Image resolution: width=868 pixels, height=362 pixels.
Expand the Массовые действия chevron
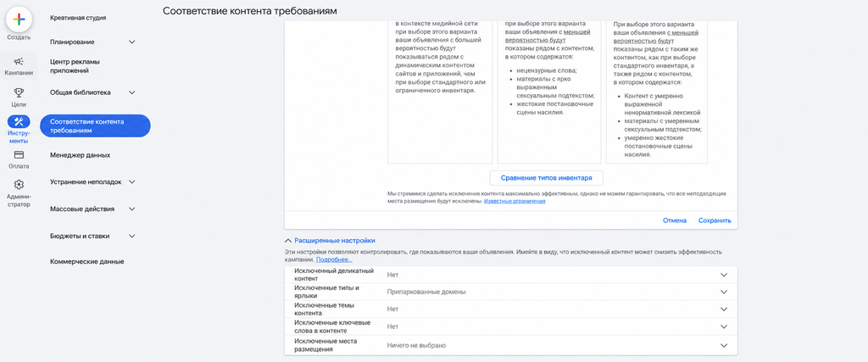[131, 209]
